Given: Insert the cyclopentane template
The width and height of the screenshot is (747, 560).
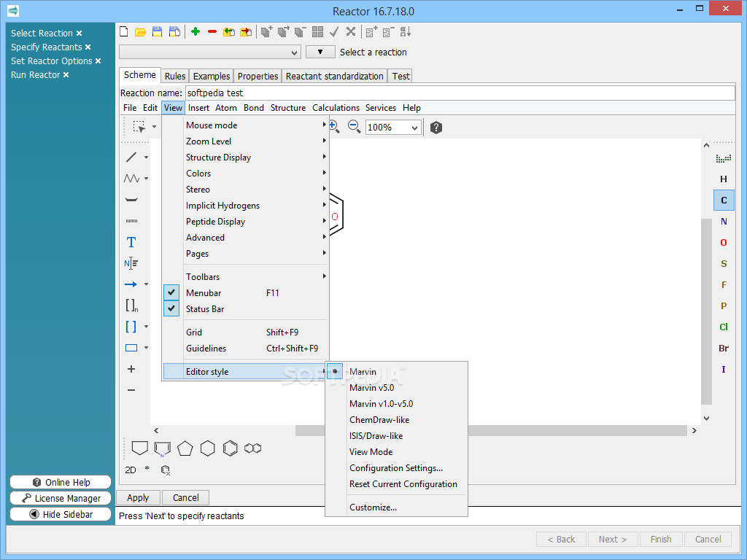Looking at the screenshot, I should pyautogui.click(x=185, y=448).
